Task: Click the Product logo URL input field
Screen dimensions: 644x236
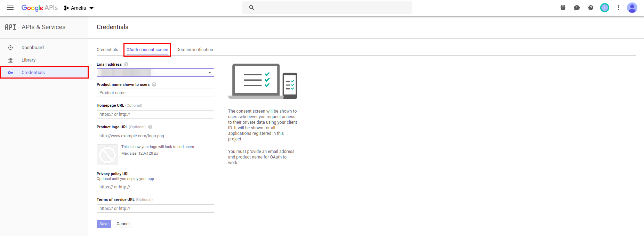Action: [155, 136]
